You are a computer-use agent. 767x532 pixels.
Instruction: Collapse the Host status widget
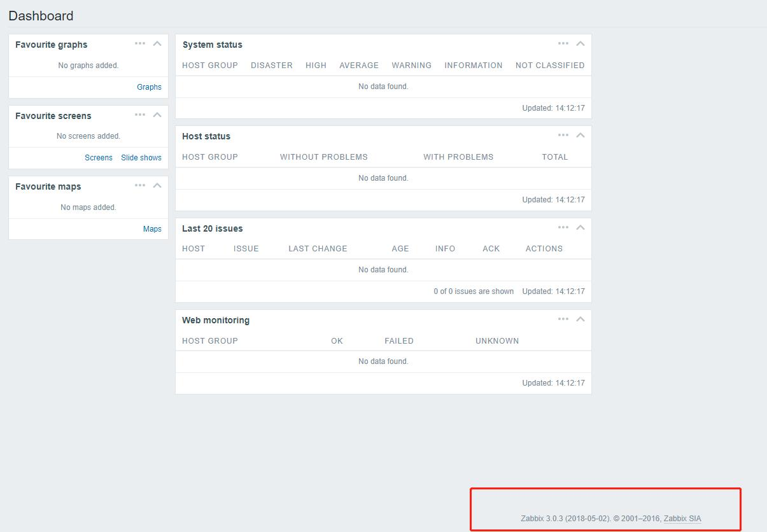581,136
